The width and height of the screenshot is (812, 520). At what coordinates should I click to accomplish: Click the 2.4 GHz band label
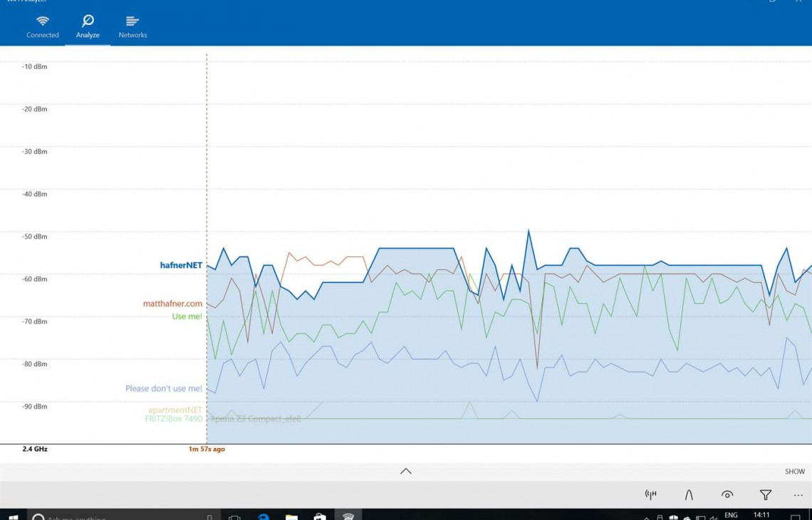[35, 449]
